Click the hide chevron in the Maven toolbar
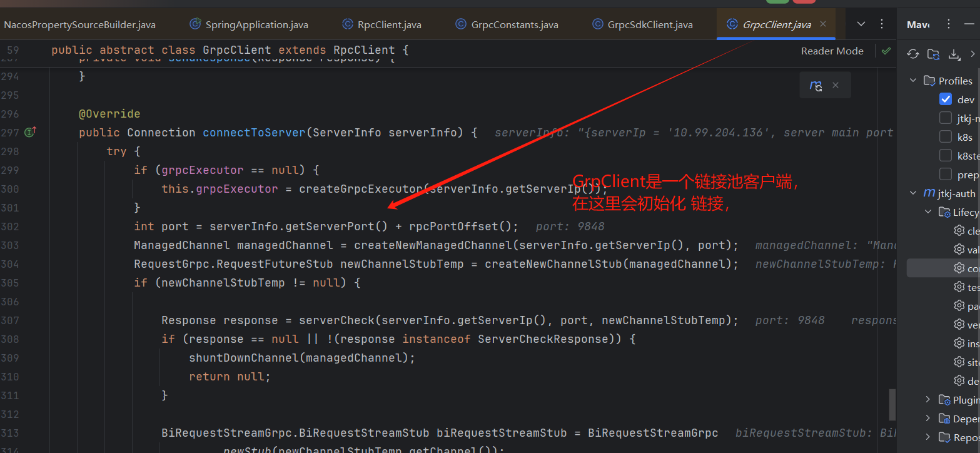 tap(974, 54)
